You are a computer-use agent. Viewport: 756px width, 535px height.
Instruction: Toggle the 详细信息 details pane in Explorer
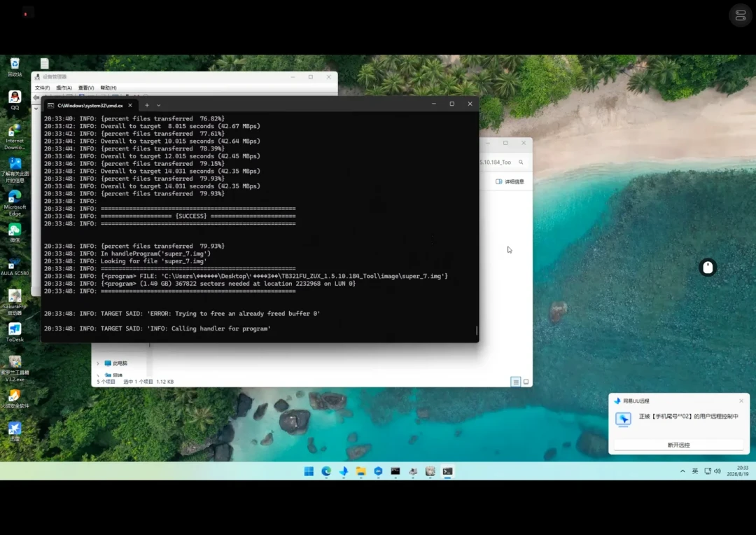coord(510,181)
